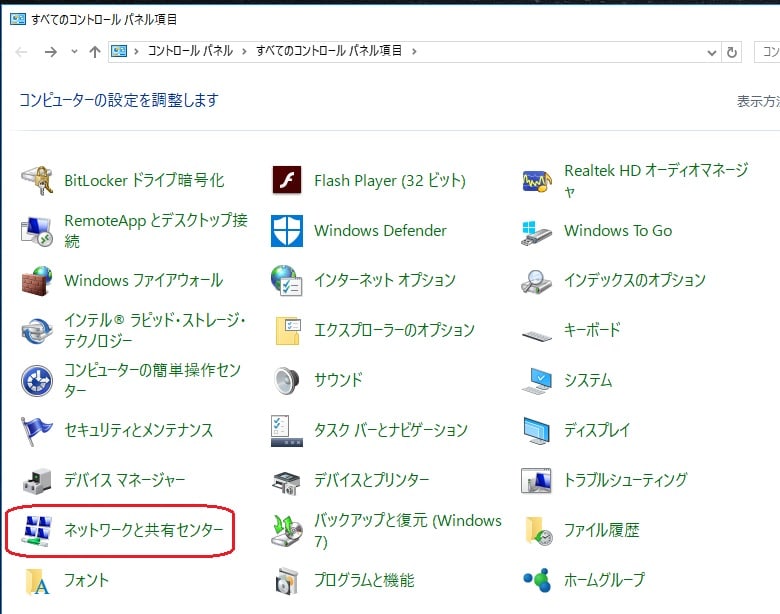
Task: Open BitLocker ドライブ暗号化 link
Action: [x=144, y=181]
